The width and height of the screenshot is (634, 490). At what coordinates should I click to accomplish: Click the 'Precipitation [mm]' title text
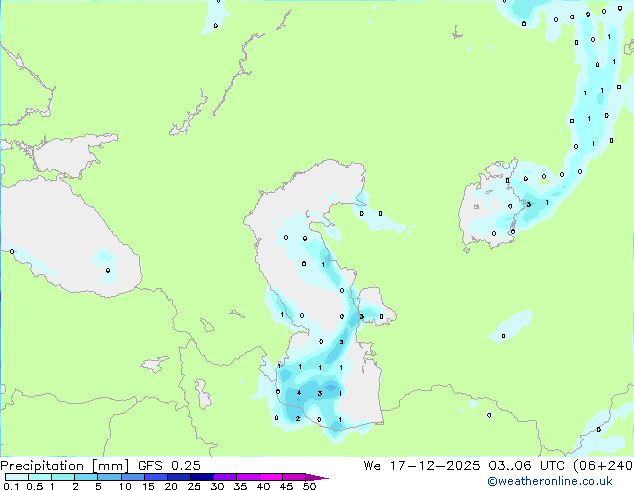point(64,466)
